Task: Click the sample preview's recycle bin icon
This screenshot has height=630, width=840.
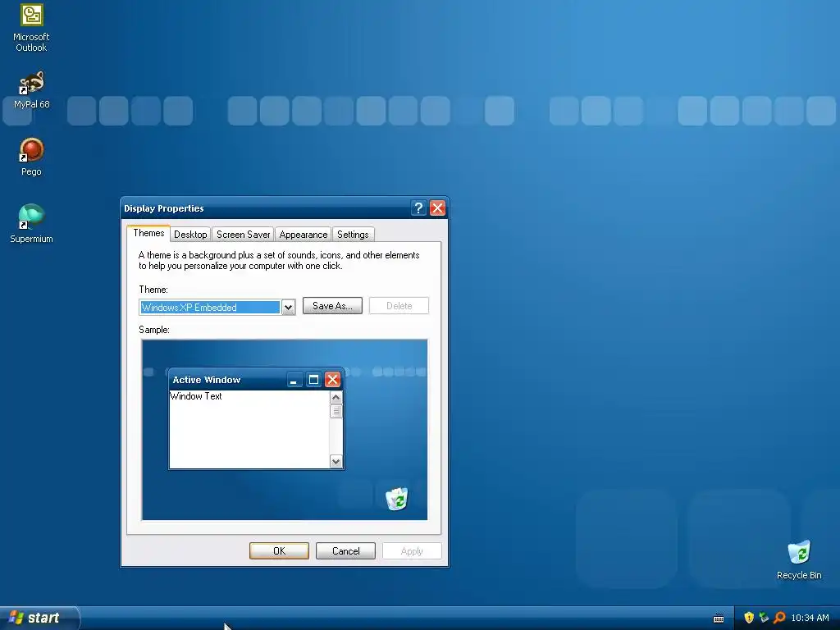Action: coord(397,499)
